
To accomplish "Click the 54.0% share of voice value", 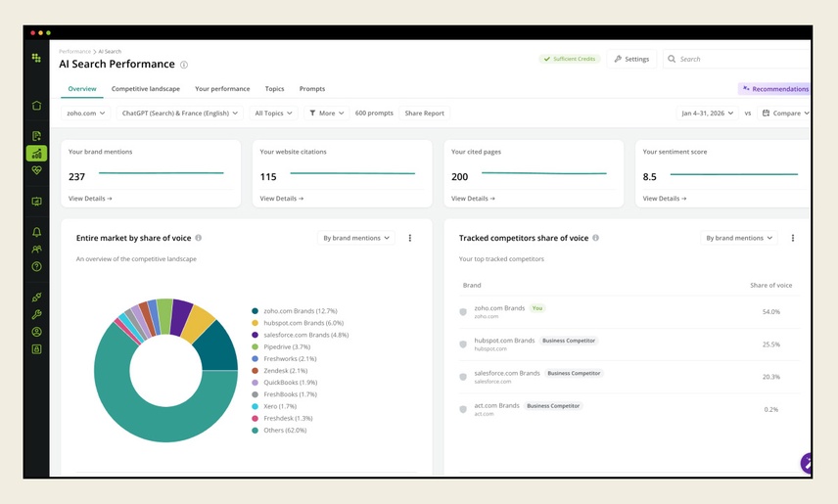I will tap(771, 311).
